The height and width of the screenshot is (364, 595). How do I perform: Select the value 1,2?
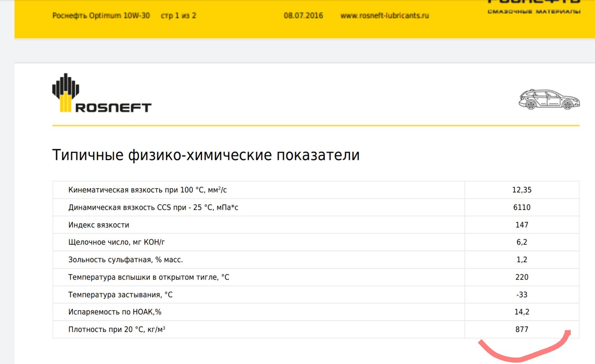522,260
